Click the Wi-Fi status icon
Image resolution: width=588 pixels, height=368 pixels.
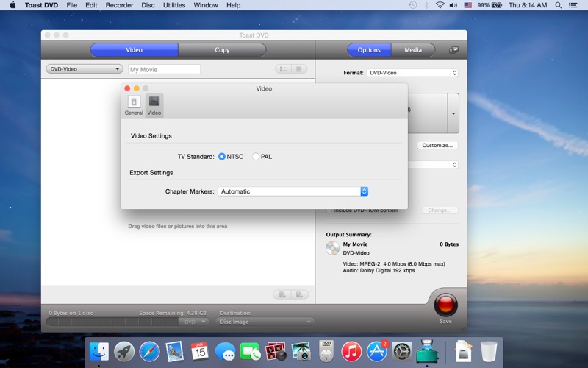coord(440,5)
